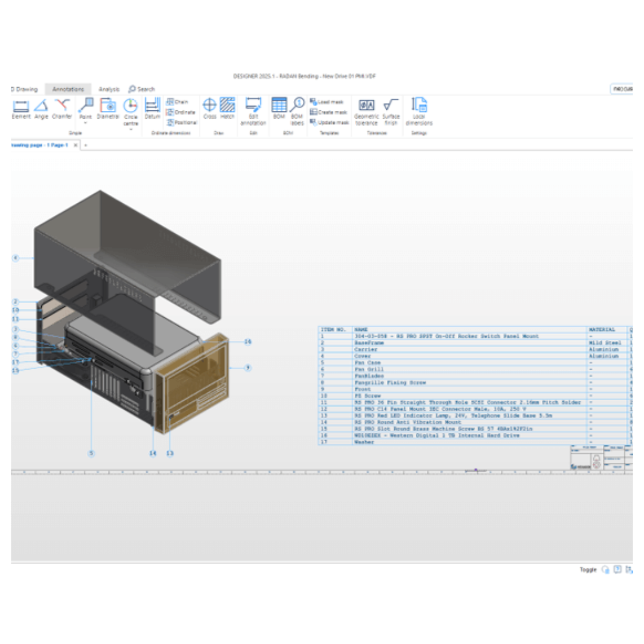Screen dimensions: 644x644
Task: Switch to the Analysis ribbon tab
Action: tap(109, 89)
